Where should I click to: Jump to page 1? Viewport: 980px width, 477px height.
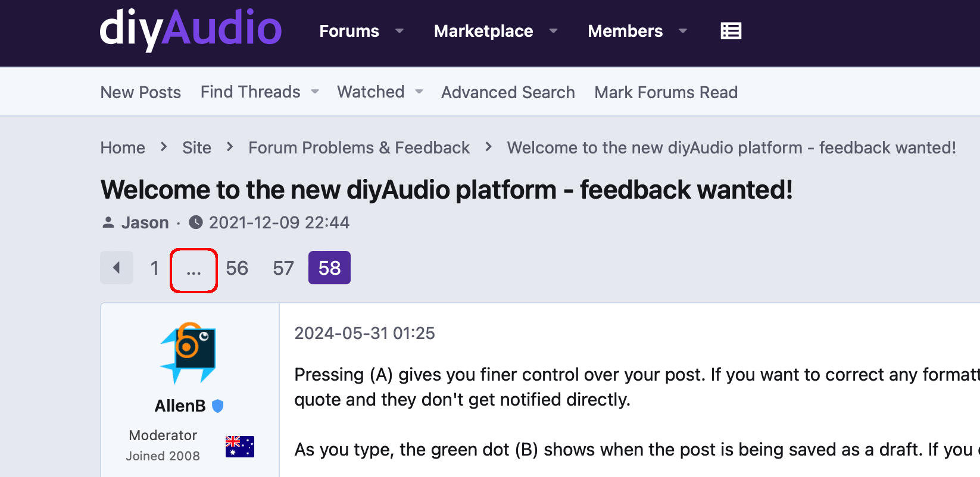click(154, 268)
